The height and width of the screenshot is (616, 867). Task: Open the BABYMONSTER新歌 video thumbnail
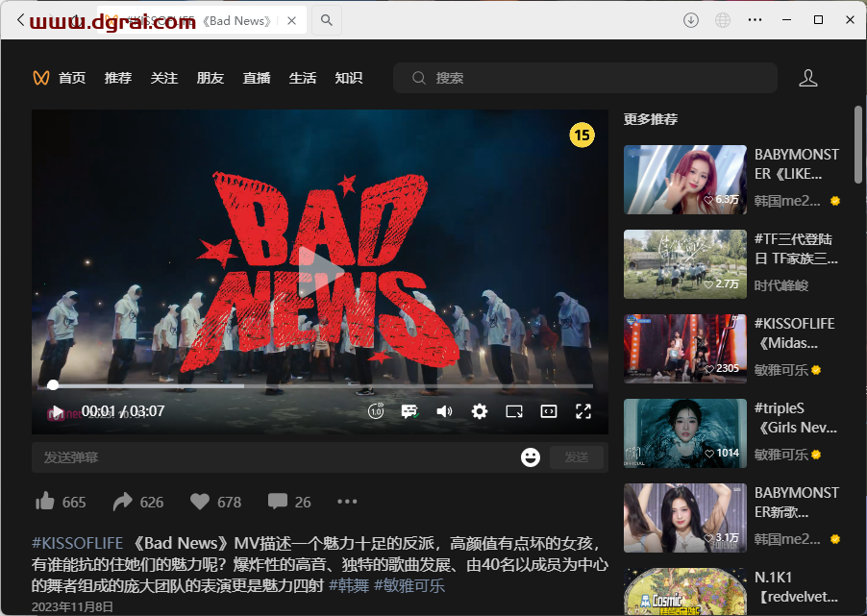click(x=685, y=518)
